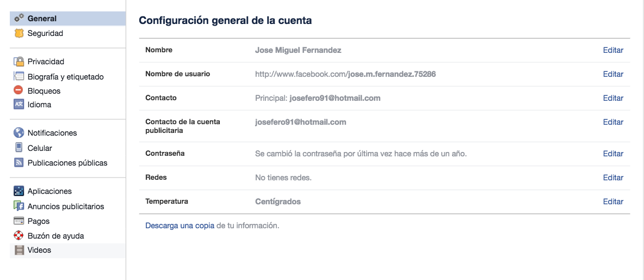Viewport: 644px width, 280px height.
Task: Click the Descarga una copia link
Action: click(x=180, y=226)
